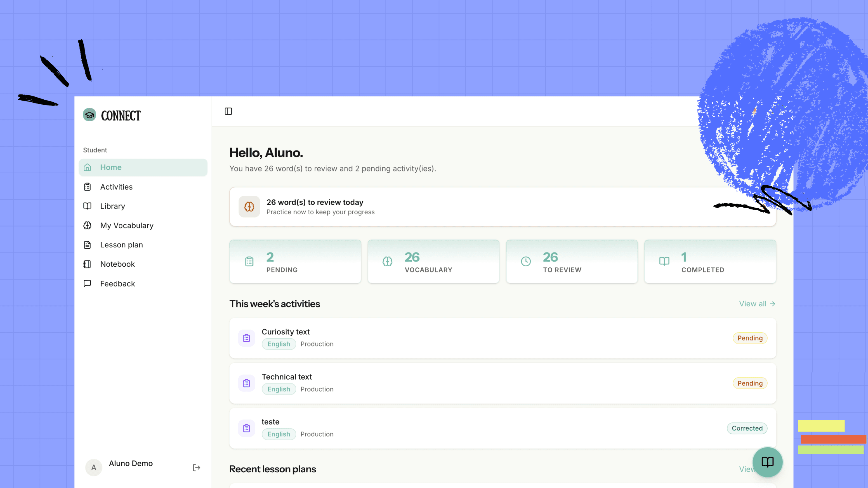Click the book icon on Completed card
The height and width of the screenshot is (488, 868).
point(664,261)
